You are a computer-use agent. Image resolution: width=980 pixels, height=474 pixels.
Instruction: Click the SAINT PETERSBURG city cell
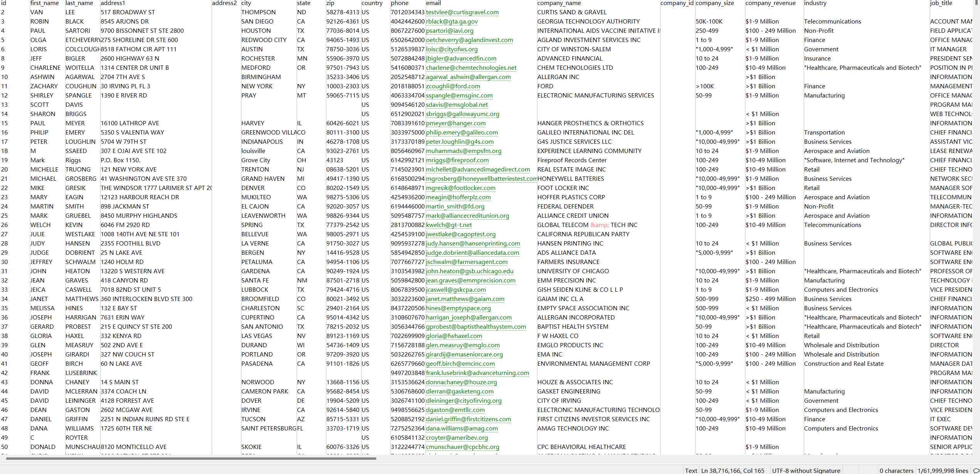[x=269, y=429]
